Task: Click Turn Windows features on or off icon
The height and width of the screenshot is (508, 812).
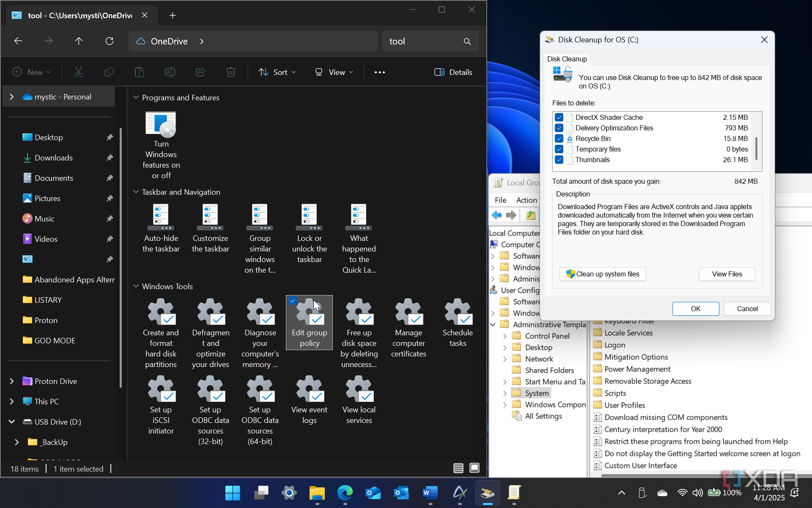Action: [x=161, y=125]
